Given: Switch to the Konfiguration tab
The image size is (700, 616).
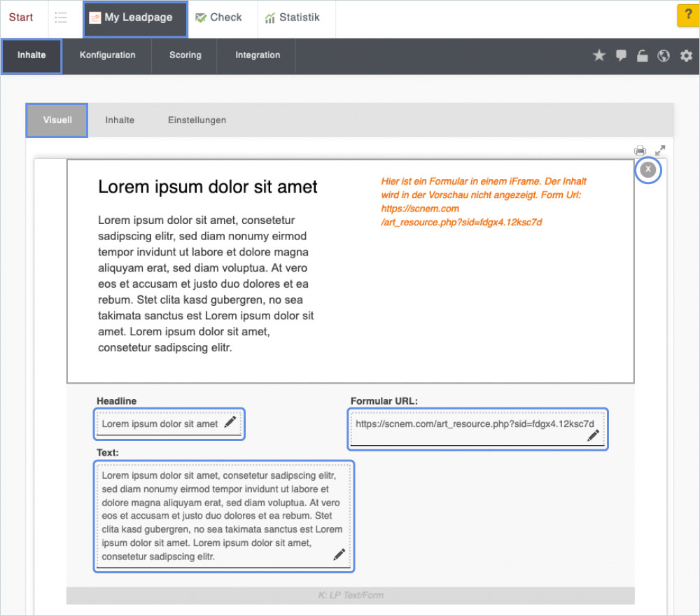Looking at the screenshot, I should point(107,55).
